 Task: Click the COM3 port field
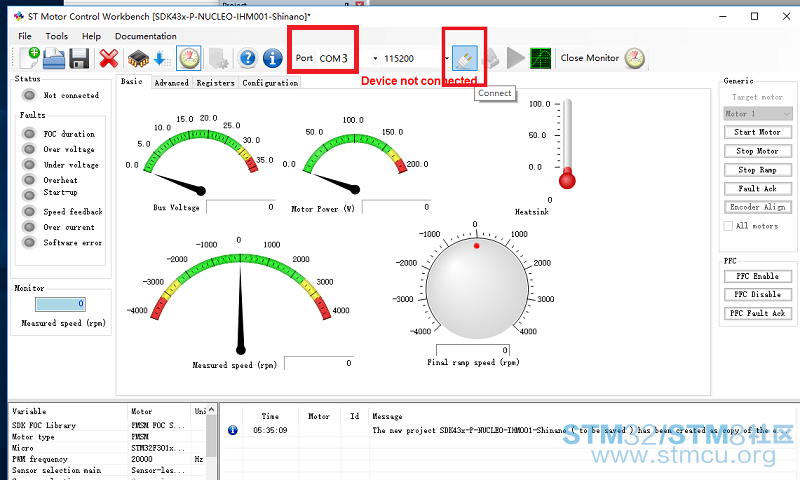(x=344, y=59)
